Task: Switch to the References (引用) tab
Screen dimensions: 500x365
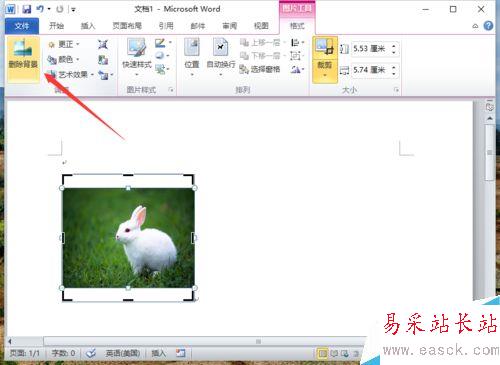Action: point(166,26)
